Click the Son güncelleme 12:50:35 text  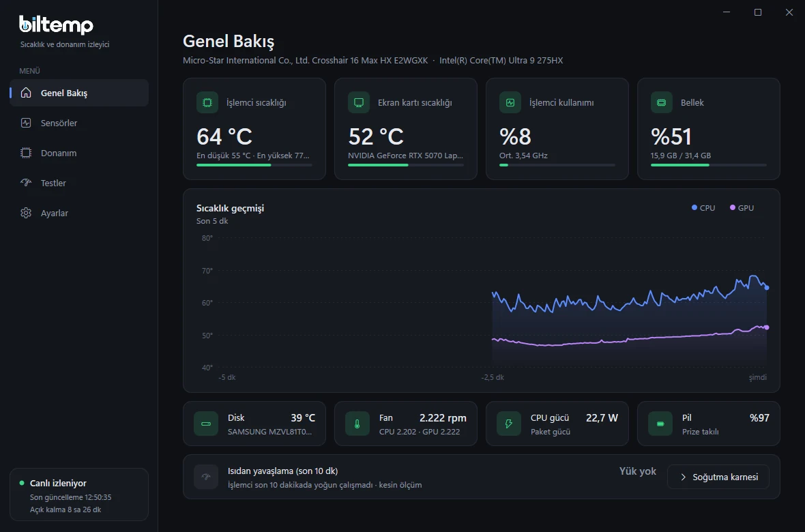click(x=70, y=497)
